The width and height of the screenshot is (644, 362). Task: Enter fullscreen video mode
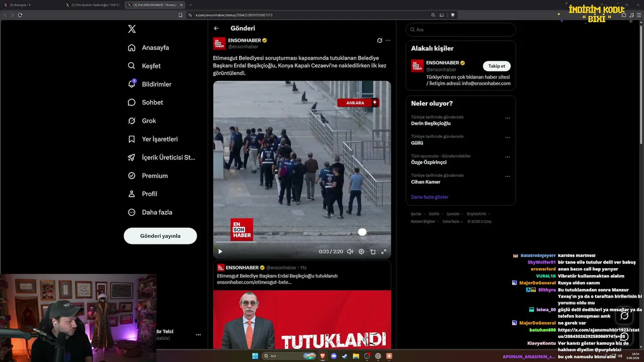coord(384,251)
